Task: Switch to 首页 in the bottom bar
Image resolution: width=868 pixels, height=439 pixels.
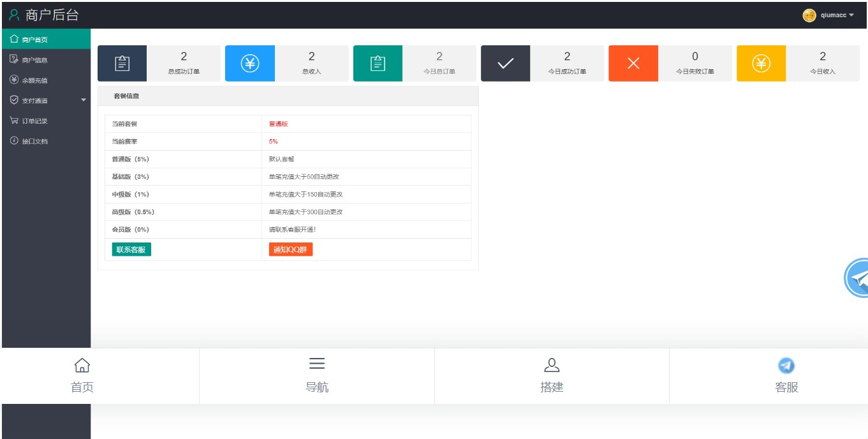Action: coord(82,376)
